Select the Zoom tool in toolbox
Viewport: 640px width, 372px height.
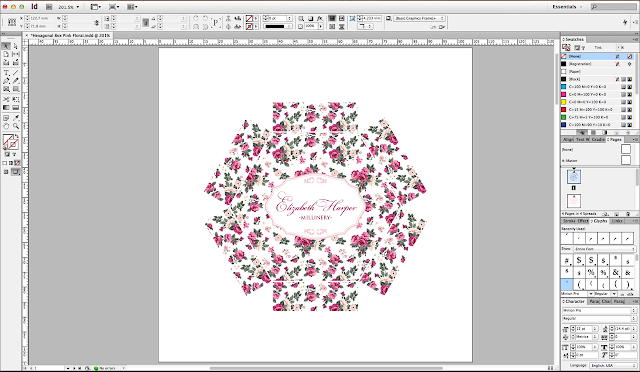[x=16, y=126]
